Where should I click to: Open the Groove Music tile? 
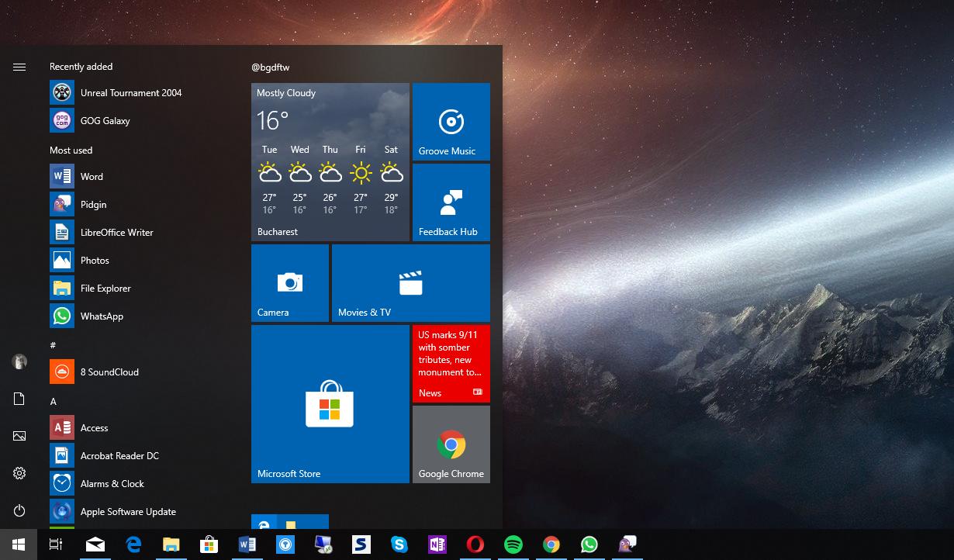(x=451, y=122)
